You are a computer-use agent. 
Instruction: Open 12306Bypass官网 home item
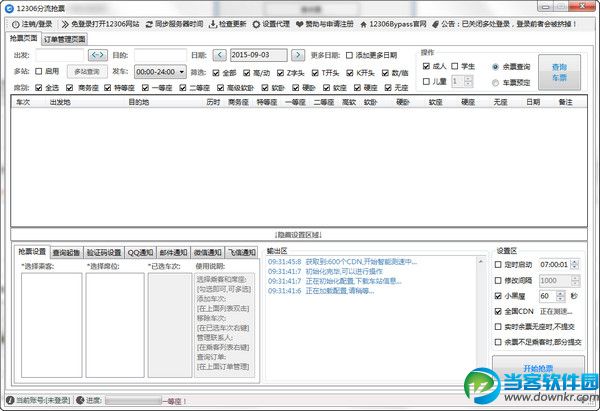pos(393,24)
